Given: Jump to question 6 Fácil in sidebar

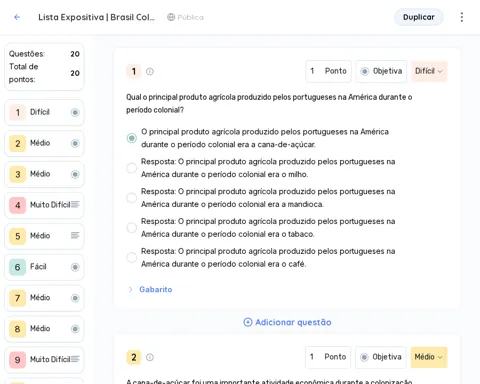Looking at the screenshot, I should coord(44,267).
